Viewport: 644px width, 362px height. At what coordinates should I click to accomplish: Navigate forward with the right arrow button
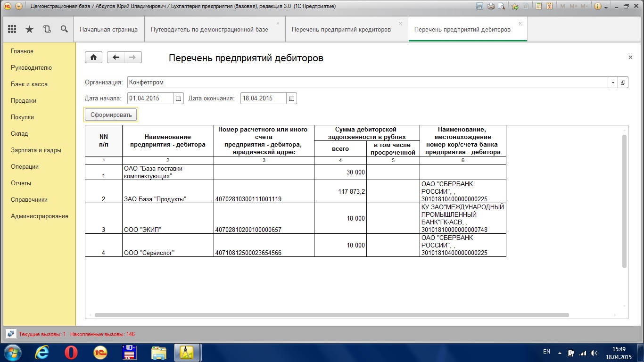[x=133, y=58]
